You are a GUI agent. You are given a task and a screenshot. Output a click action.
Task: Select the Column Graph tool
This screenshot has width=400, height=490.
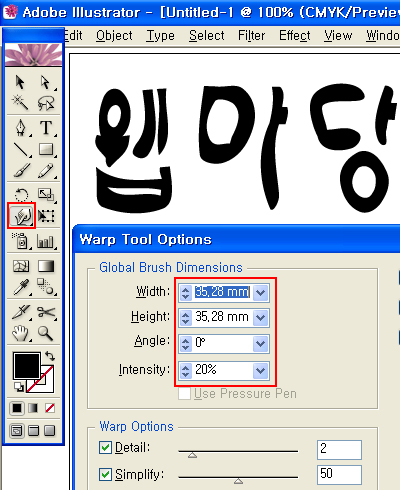pyautogui.click(x=45, y=241)
